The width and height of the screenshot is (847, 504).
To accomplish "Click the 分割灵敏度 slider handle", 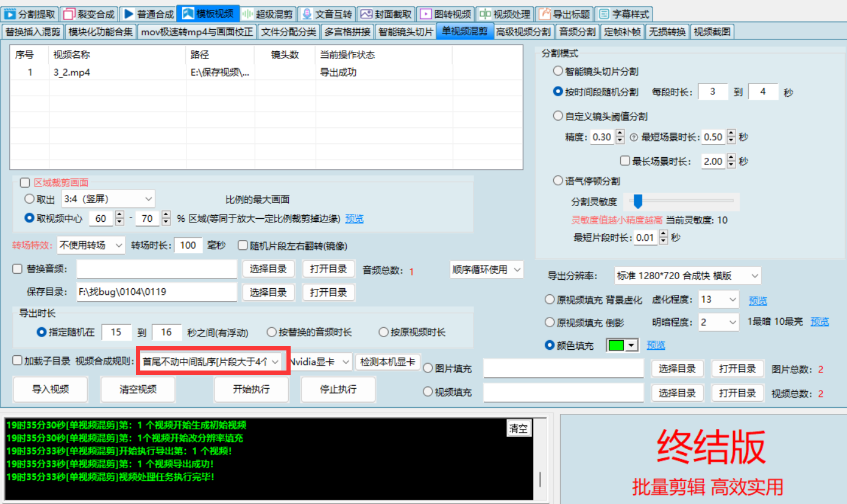I will [638, 201].
